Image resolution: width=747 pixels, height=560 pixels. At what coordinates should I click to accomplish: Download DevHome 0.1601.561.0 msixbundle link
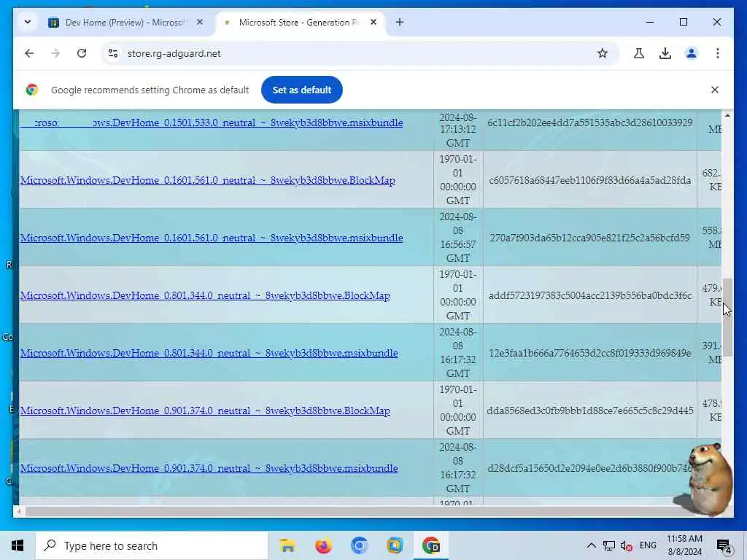tap(212, 238)
